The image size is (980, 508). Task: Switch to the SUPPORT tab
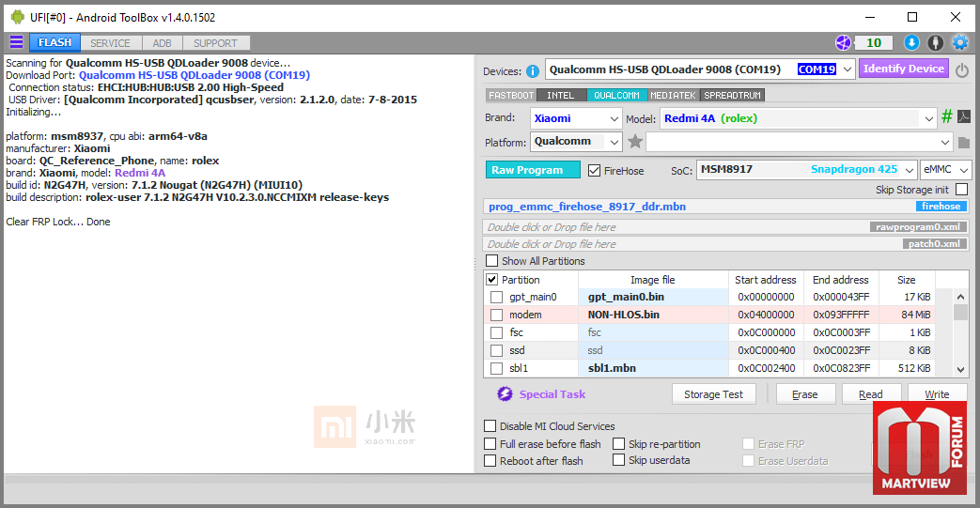(x=215, y=43)
